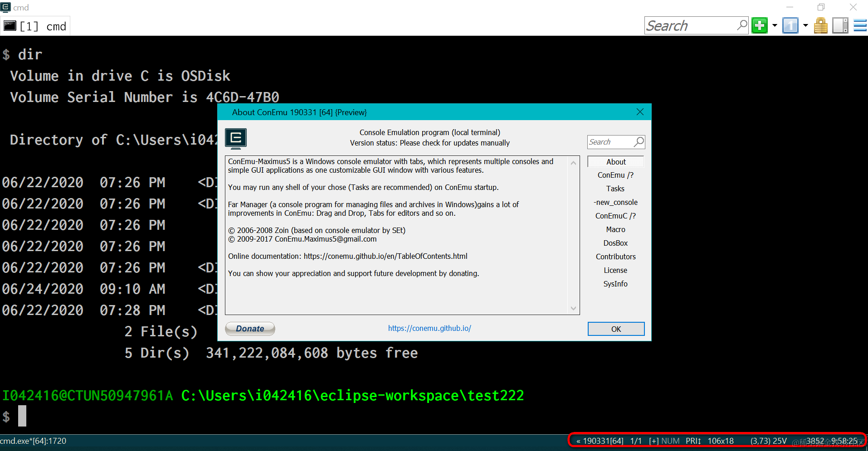Open the License section
This screenshot has height=451, width=868.
(615, 270)
